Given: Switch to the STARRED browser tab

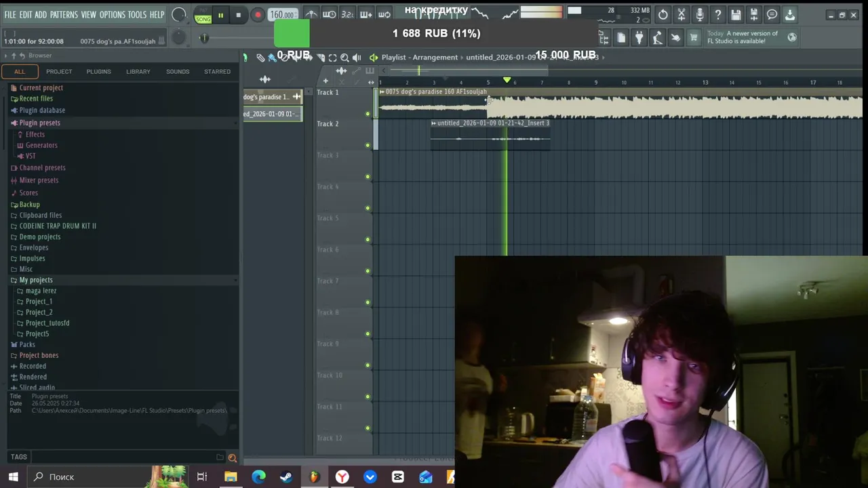Looking at the screenshot, I should (217, 71).
